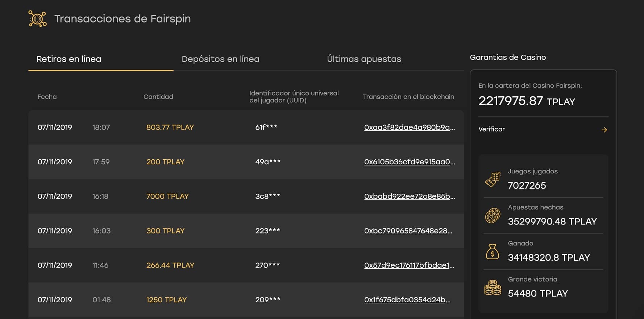Click the 35299790.48 TPLAY bets value
644x319 pixels.
(x=552, y=221)
